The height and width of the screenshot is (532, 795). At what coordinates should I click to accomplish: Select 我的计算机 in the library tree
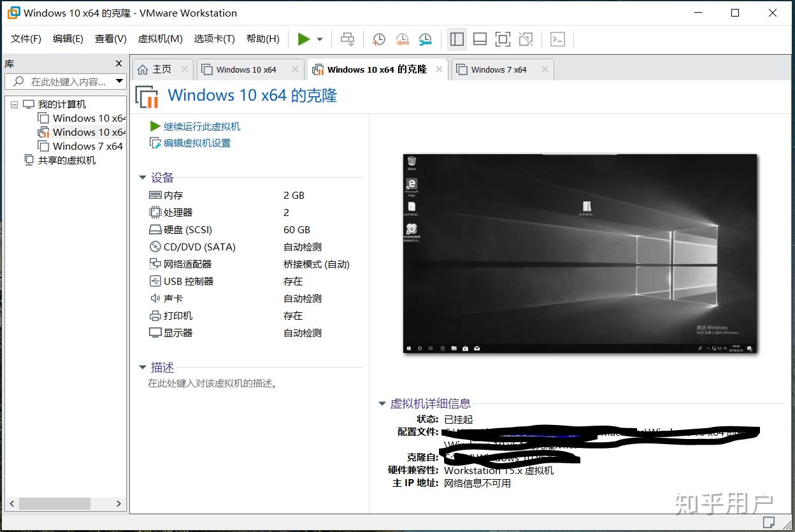(x=61, y=104)
